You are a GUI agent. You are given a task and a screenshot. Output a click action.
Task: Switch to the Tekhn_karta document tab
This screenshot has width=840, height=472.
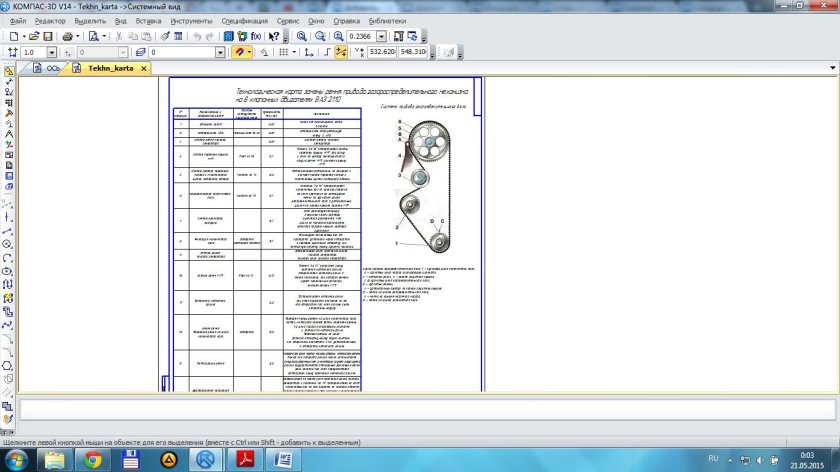[x=110, y=68]
